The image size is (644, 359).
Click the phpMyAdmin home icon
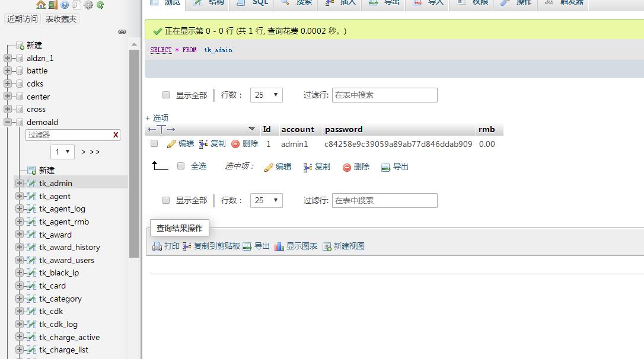pos(41,5)
